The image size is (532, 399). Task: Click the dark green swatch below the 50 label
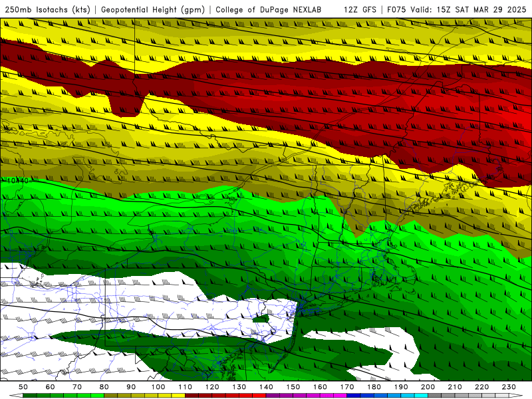(x=29, y=396)
